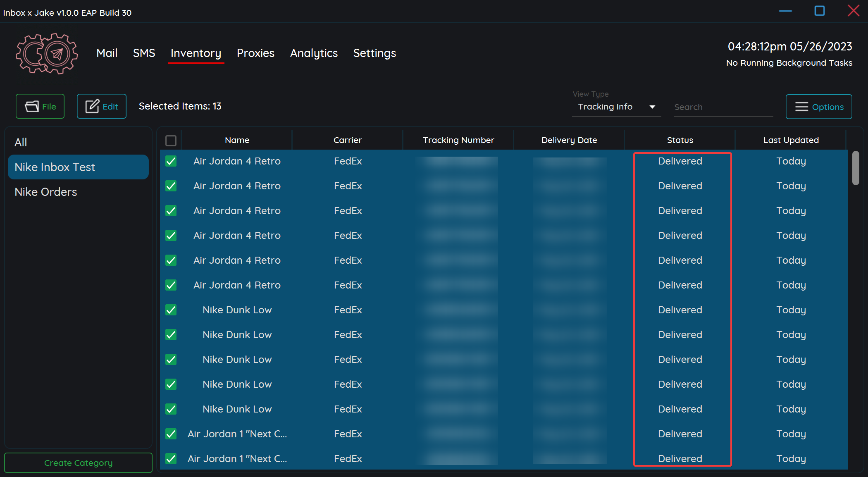868x477 pixels.
Task: Open the Tracking Info view selector
Action: (605, 107)
